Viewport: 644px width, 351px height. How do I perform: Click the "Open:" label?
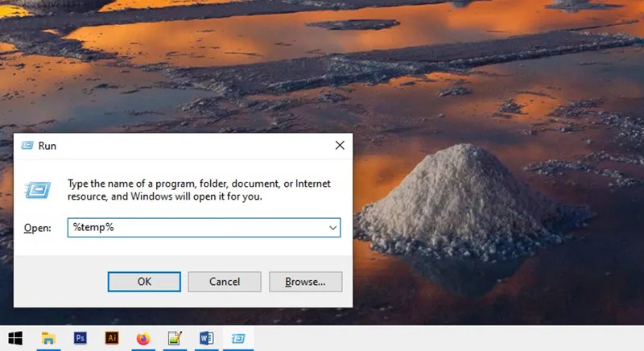pos(37,228)
